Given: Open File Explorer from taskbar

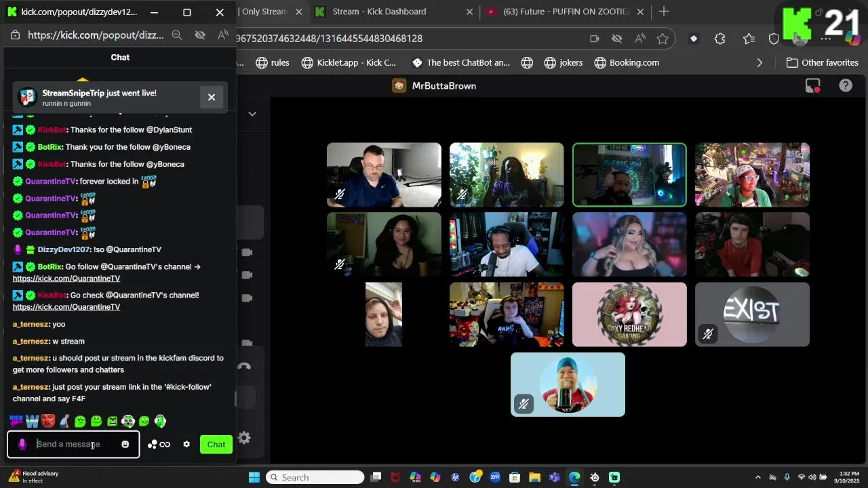Looking at the screenshot, I should [534, 477].
